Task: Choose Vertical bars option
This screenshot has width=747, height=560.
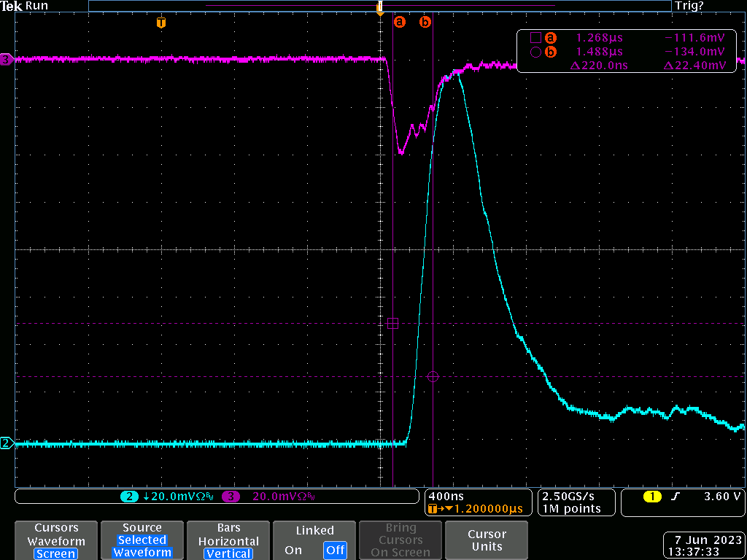Action: coord(228,553)
